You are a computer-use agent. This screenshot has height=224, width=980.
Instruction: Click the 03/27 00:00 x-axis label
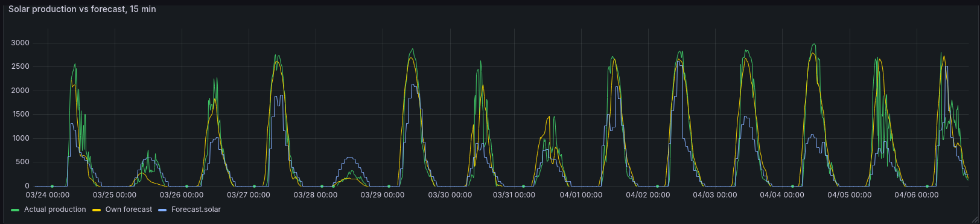[249, 195]
